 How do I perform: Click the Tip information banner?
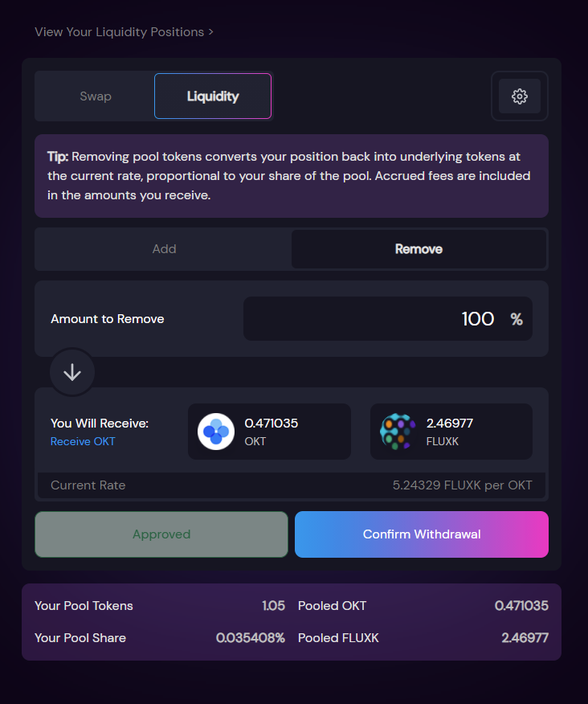pos(292,176)
